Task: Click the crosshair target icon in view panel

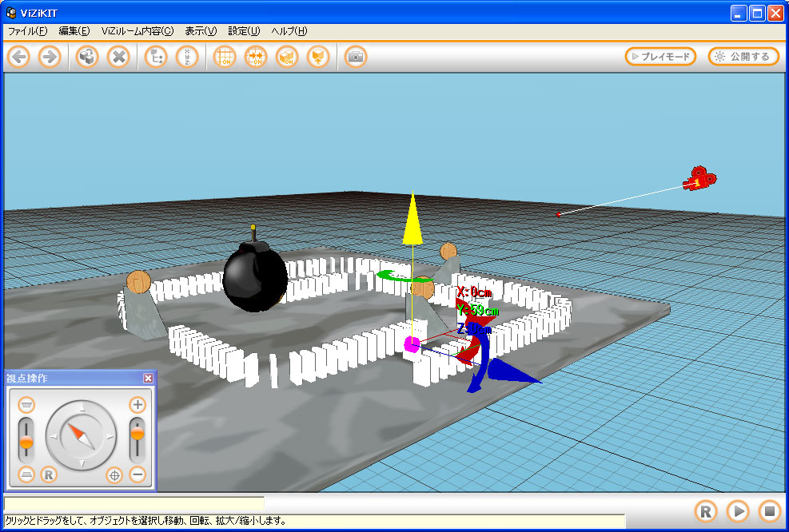Action: click(114, 475)
